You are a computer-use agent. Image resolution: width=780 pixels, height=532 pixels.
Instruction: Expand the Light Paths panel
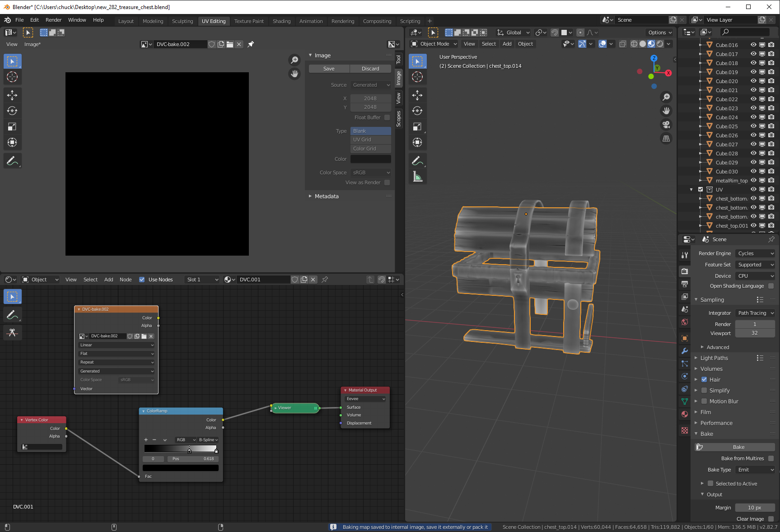(x=714, y=358)
